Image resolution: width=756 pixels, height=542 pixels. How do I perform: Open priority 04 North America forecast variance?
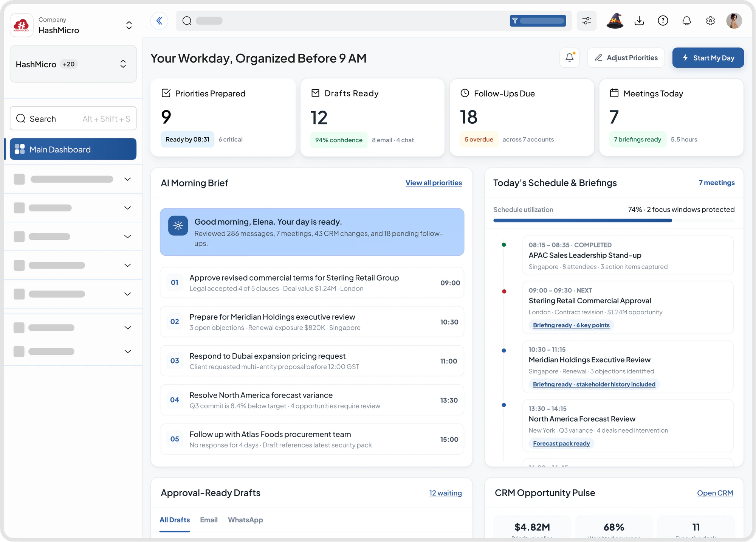coord(312,400)
